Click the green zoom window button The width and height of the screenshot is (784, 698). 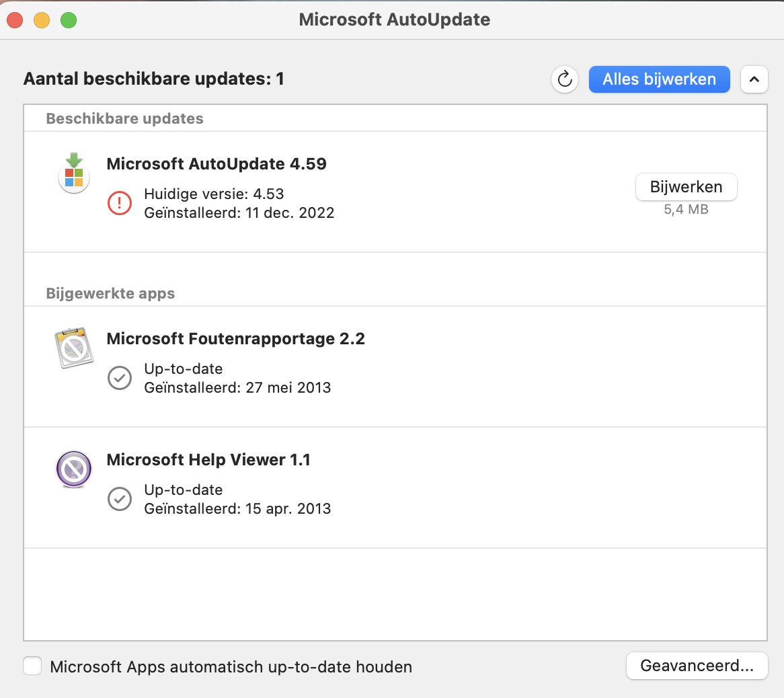[69, 20]
